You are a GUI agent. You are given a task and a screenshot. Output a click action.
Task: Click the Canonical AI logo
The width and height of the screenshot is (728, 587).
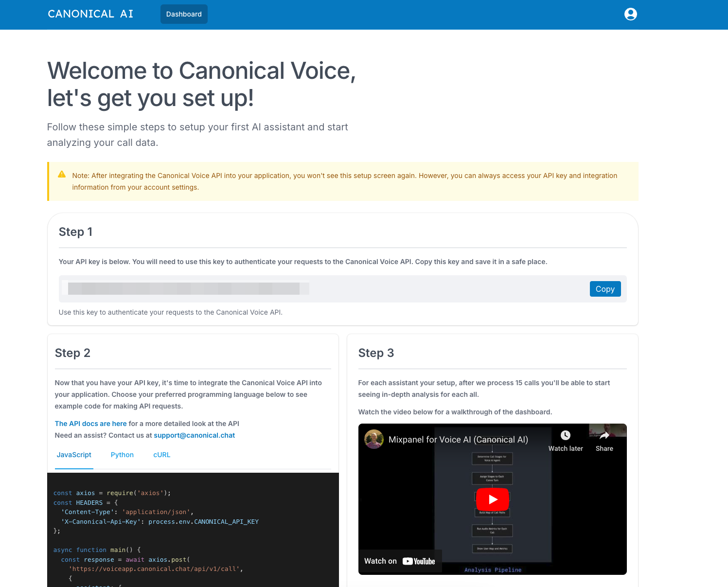pyautogui.click(x=90, y=14)
